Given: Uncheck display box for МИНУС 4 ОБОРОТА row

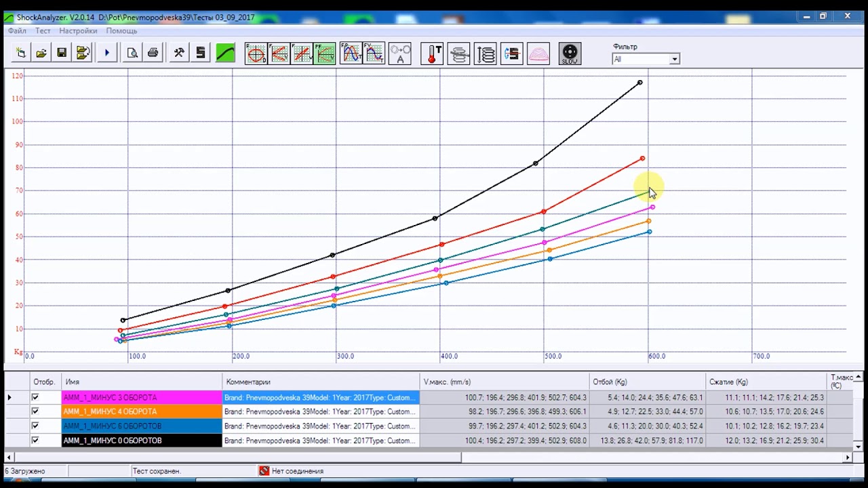Looking at the screenshot, I should pyautogui.click(x=35, y=412).
